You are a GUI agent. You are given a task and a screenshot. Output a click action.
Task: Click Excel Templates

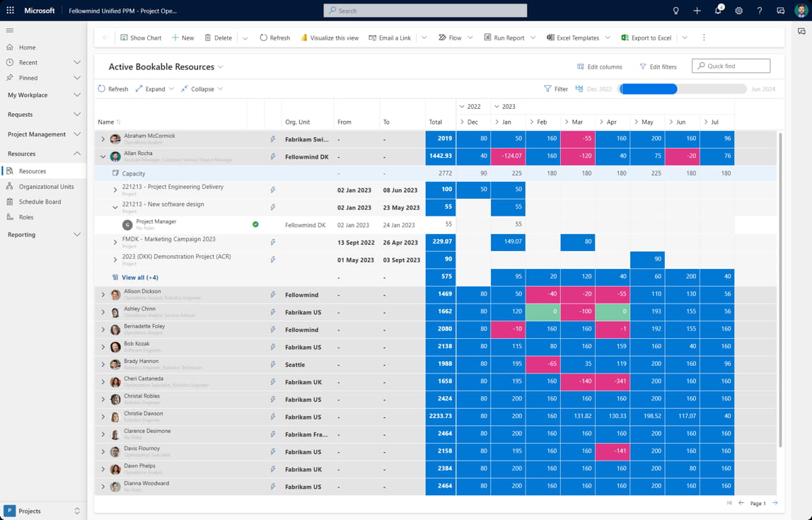pyautogui.click(x=573, y=37)
